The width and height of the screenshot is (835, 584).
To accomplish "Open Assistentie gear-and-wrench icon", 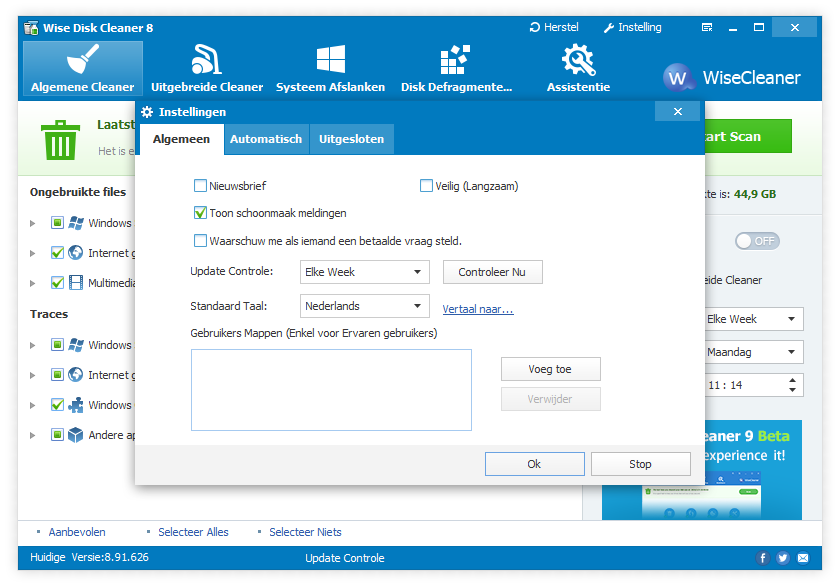I will tap(578, 59).
